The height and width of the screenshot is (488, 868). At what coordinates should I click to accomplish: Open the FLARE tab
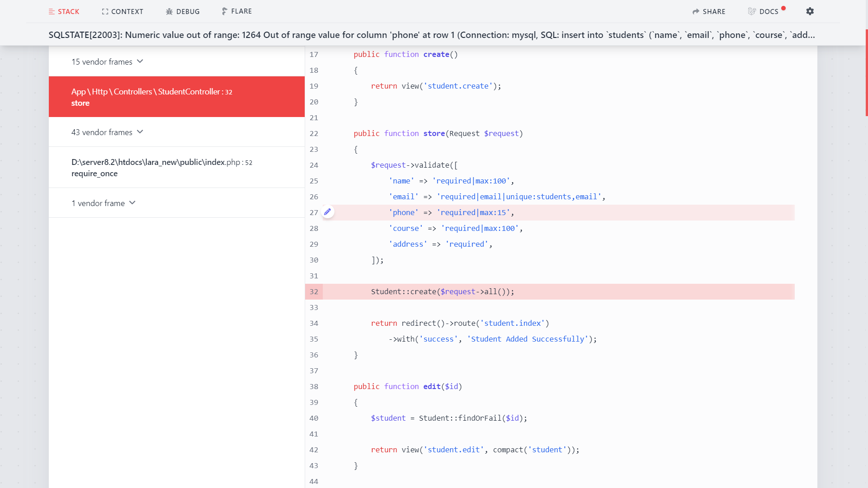pos(236,11)
